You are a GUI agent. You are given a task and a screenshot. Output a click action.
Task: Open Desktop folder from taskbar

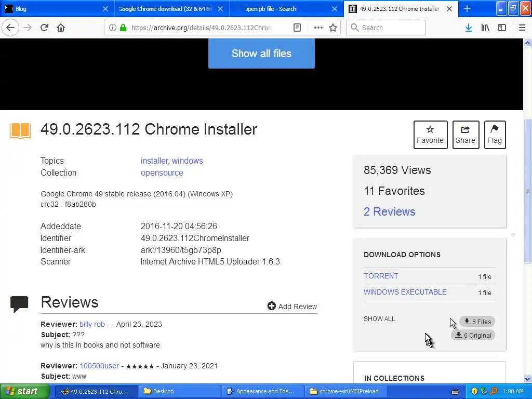point(179,391)
